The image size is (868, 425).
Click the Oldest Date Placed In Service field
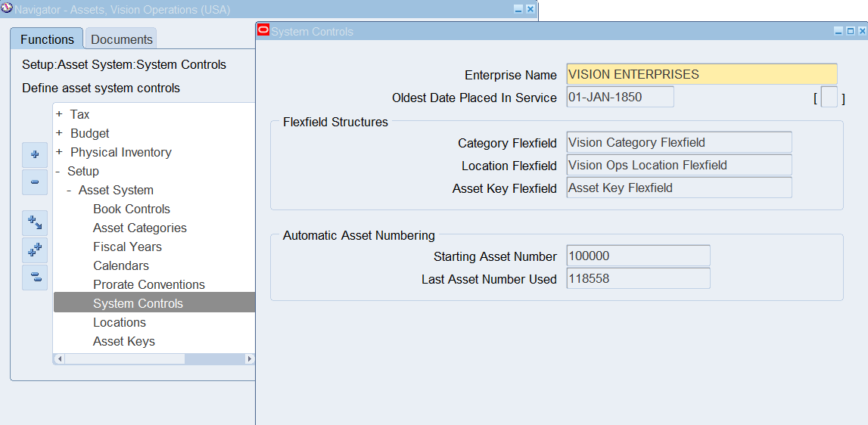[621, 97]
